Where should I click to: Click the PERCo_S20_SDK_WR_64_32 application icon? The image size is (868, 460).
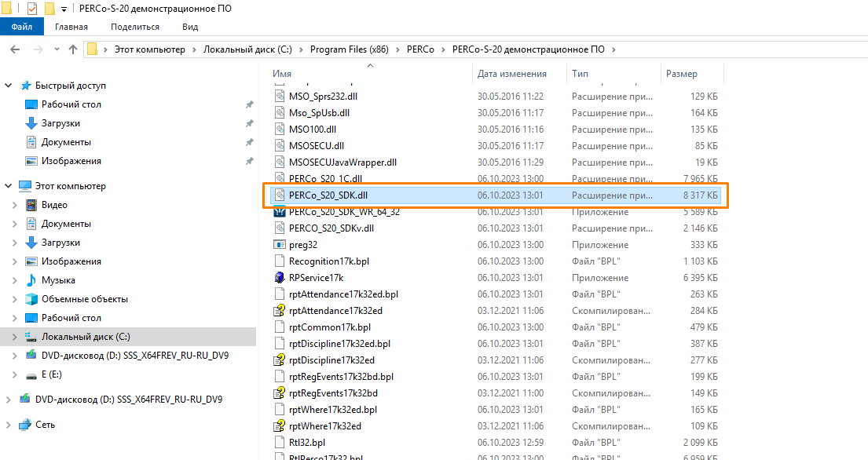pyautogui.click(x=280, y=212)
